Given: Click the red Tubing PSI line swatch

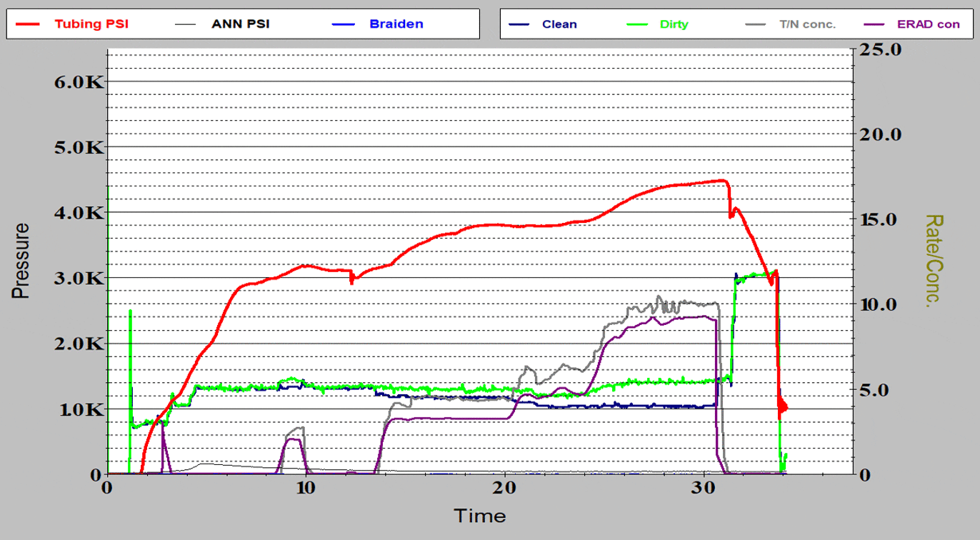Looking at the screenshot, I should click(27, 24).
